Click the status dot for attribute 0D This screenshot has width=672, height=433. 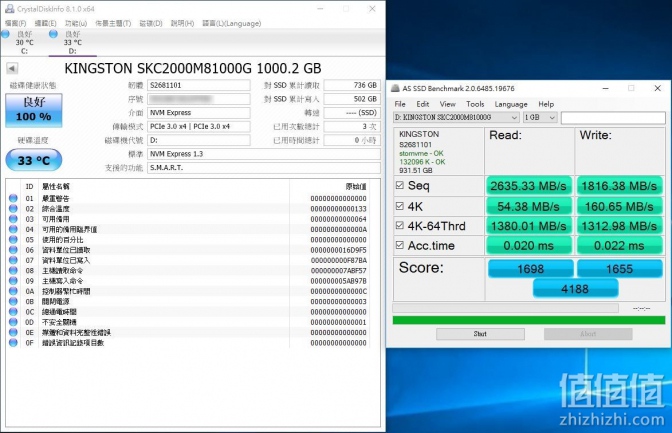13,322
